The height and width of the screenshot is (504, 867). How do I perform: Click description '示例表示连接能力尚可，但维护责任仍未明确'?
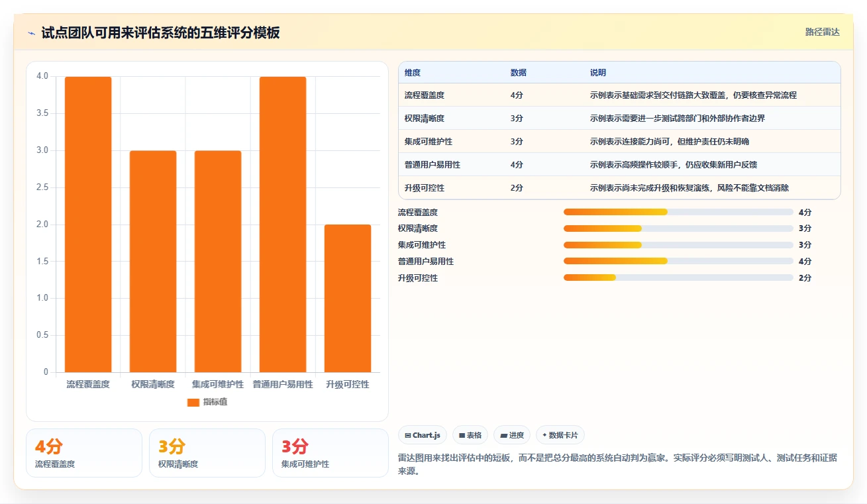click(x=670, y=142)
